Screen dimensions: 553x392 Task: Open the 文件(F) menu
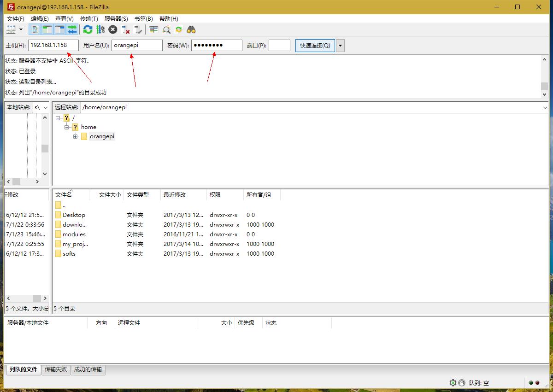[16, 18]
